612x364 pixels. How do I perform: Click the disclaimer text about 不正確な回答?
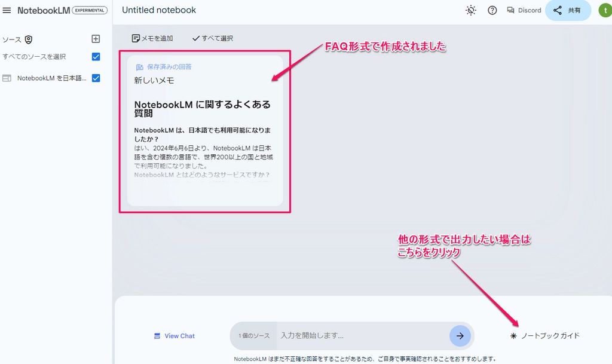pos(365,359)
